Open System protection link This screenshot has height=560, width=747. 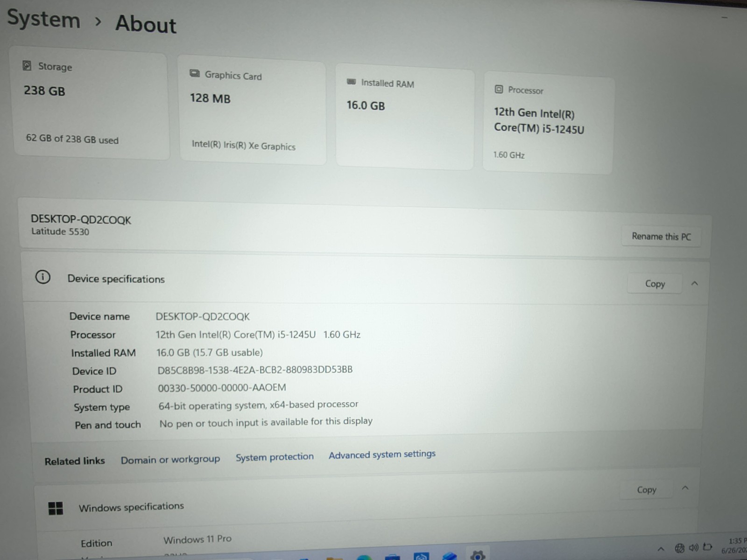coord(275,457)
